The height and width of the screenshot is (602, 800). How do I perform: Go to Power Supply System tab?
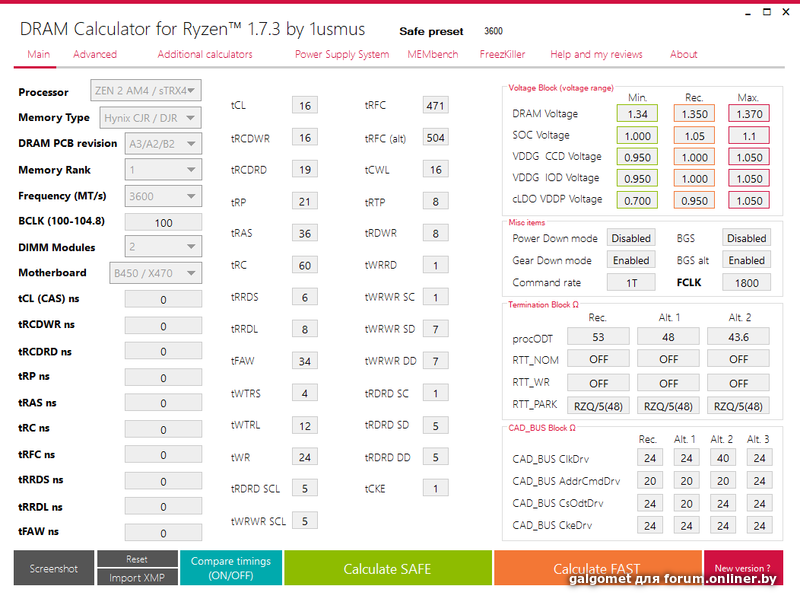342,55
